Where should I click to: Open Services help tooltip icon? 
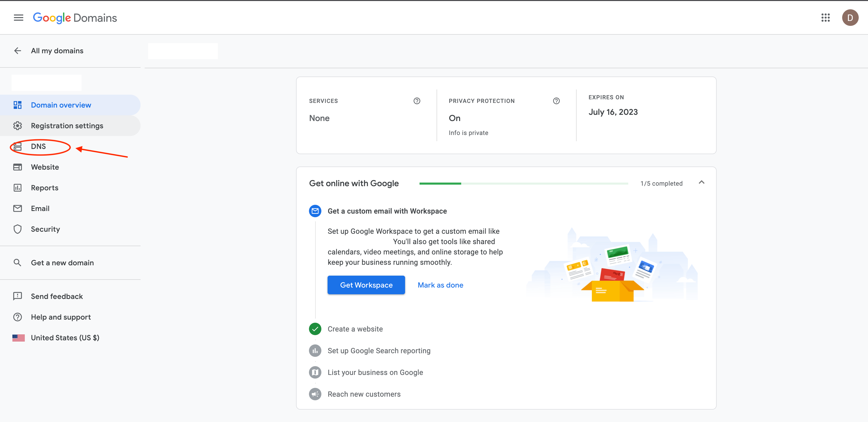(417, 101)
